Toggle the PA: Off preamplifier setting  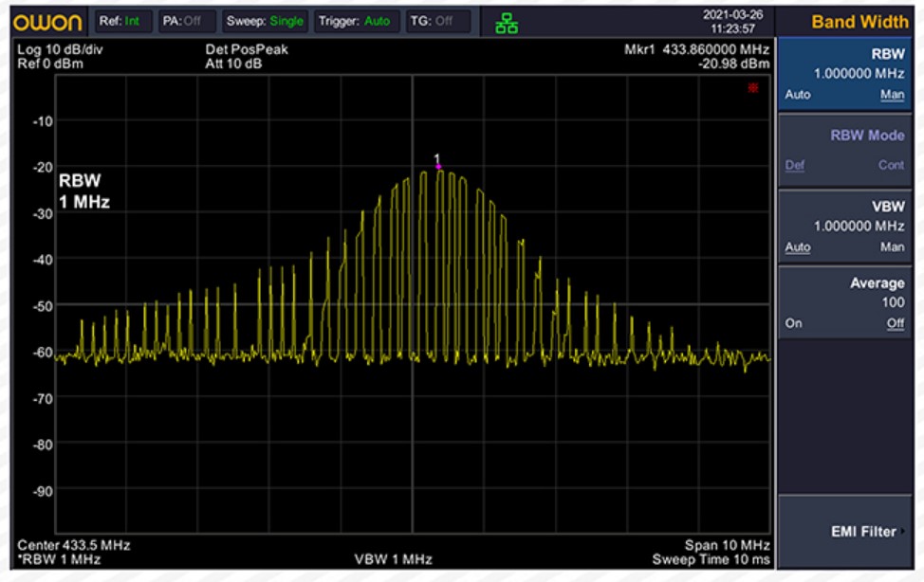coord(187,21)
